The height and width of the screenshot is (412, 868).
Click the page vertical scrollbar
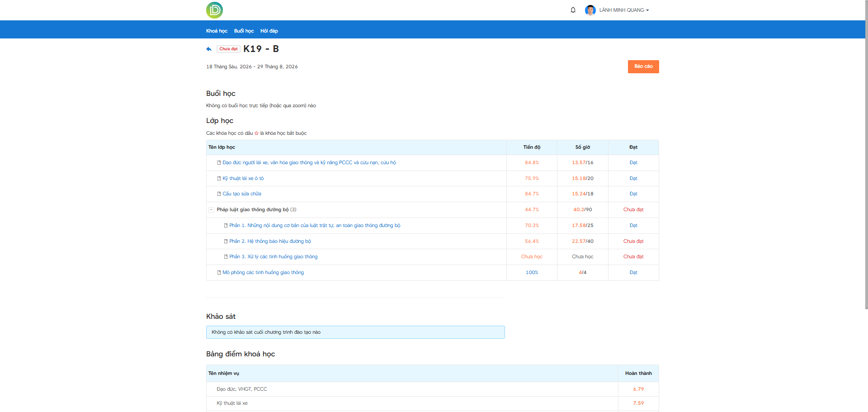coord(866,155)
